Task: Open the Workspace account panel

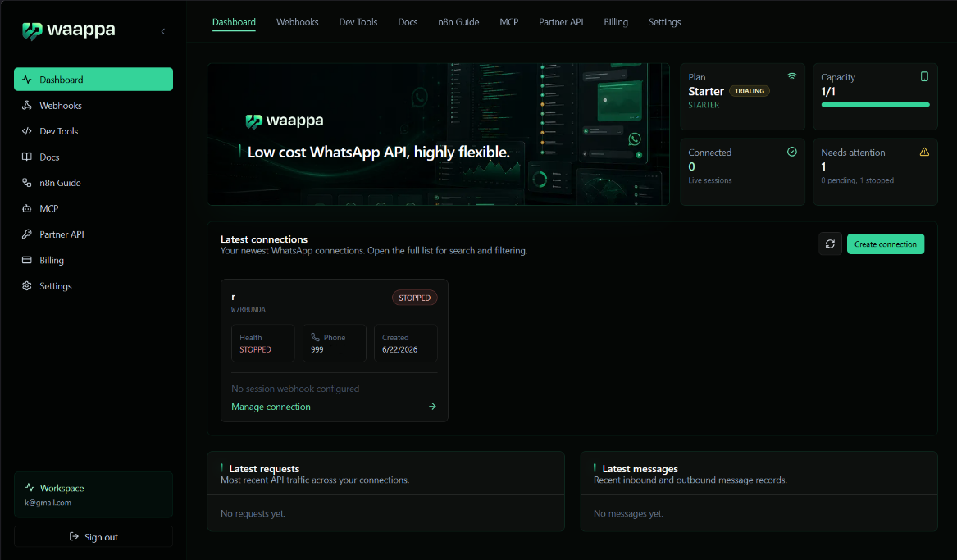Action: pos(93,494)
